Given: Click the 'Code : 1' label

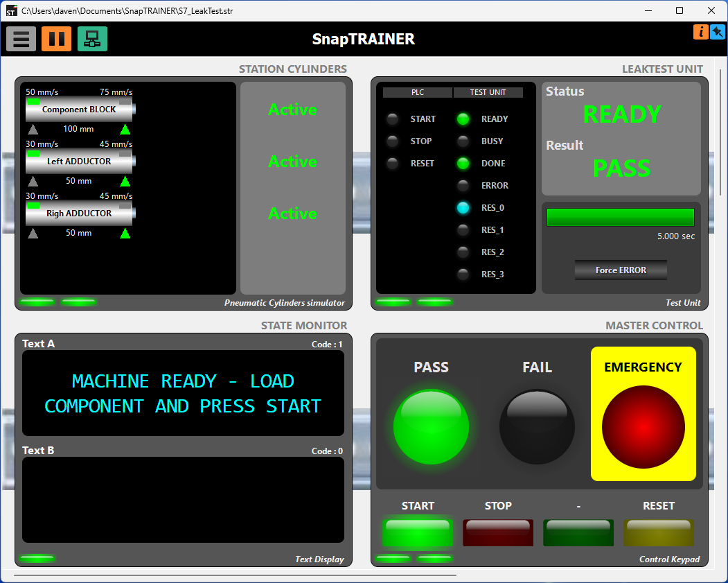Looking at the screenshot, I should pos(327,345).
